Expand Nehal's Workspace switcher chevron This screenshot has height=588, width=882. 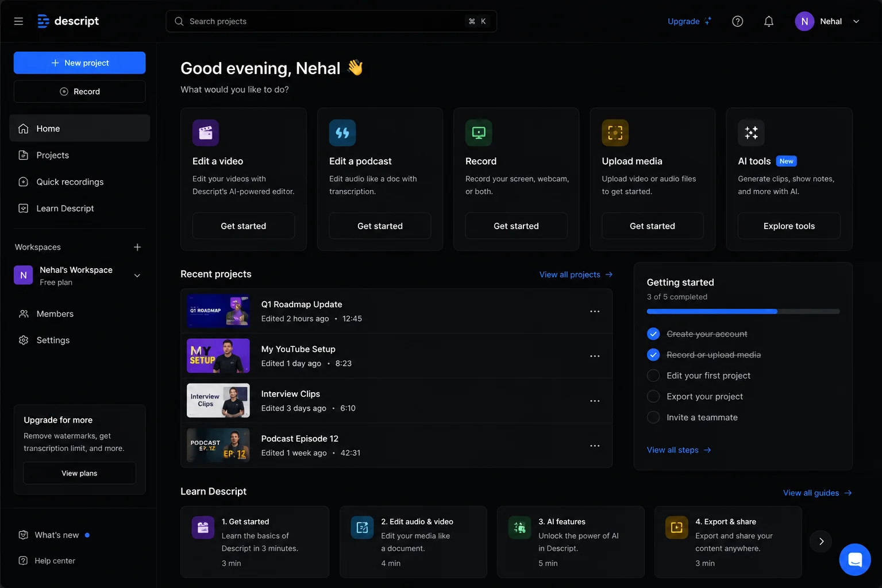137,276
